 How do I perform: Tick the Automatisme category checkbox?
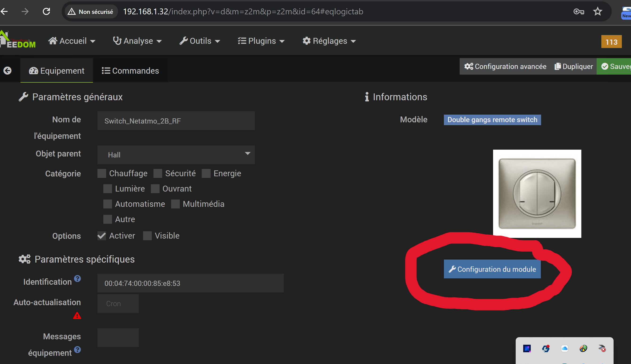click(108, 204)
